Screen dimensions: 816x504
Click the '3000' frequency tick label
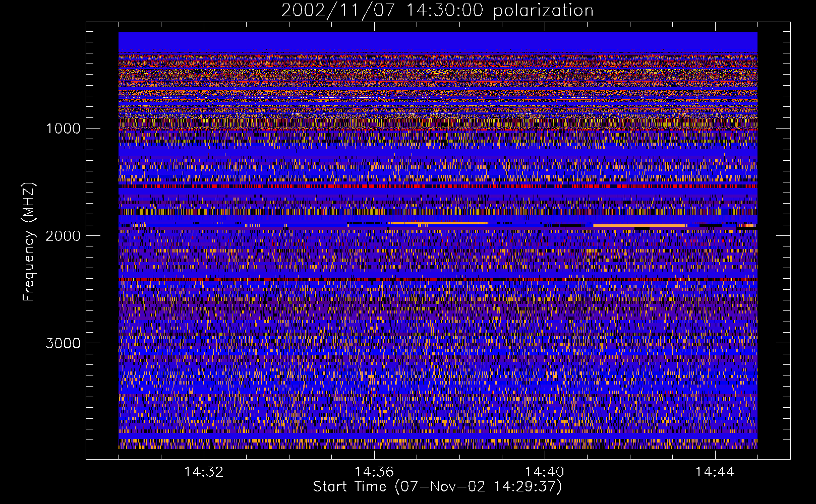(63, 343)
